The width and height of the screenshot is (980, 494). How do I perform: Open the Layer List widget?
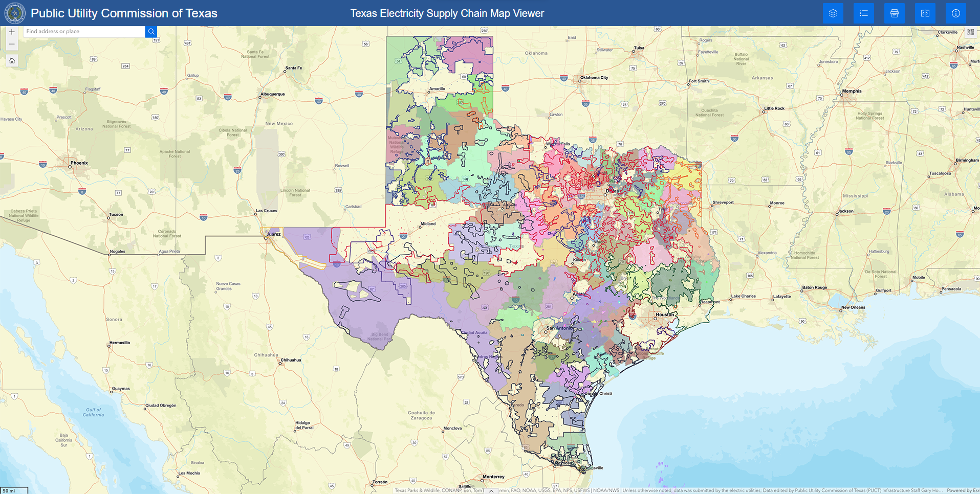(x=833, y=13)
